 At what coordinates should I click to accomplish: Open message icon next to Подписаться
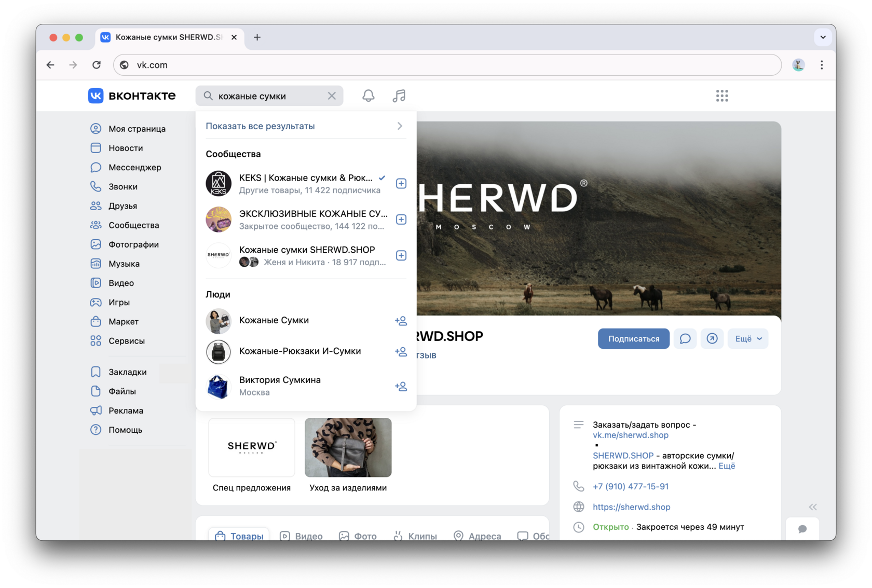point(685,339)
